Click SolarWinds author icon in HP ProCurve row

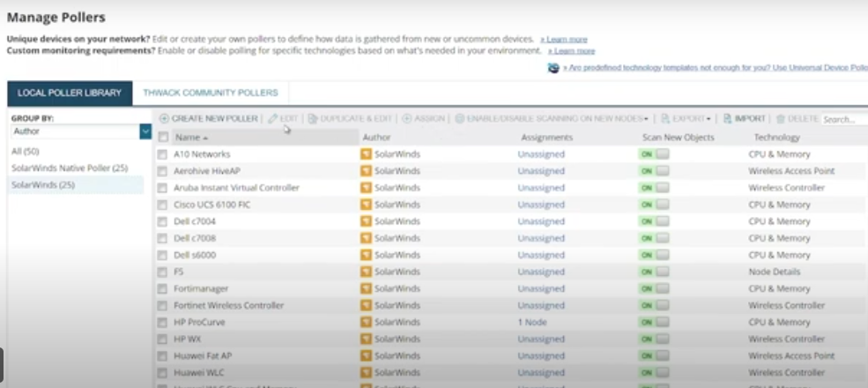366,322
